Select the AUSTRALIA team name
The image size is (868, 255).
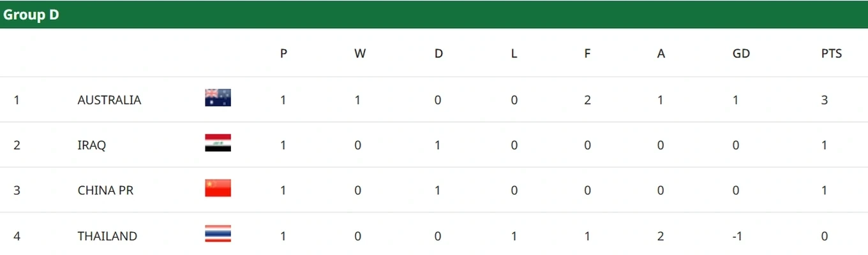click(109, 100)
